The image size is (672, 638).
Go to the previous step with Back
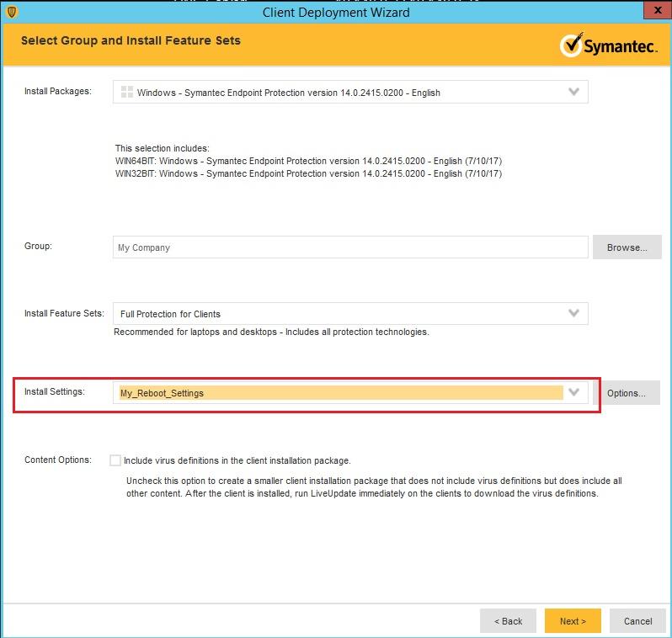click(x=508, y=621)
